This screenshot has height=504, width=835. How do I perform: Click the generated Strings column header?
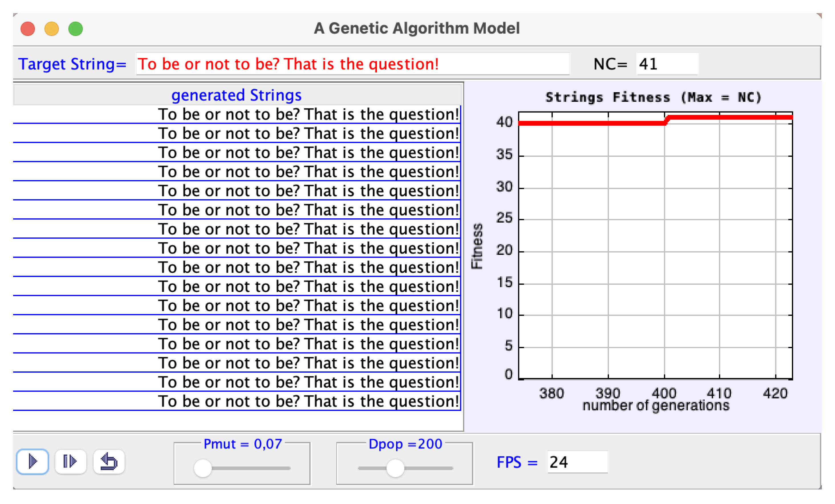tap(236, 95)
